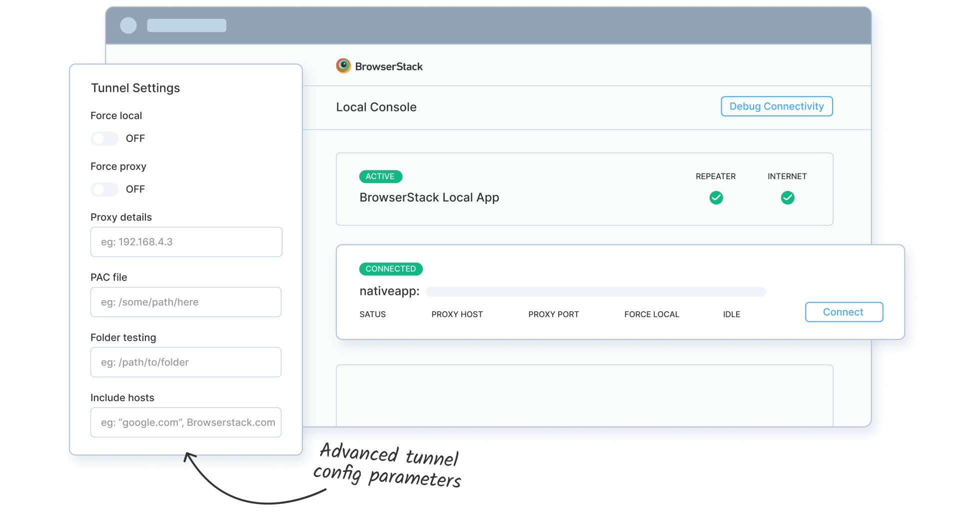The image size is (980, 518).
Task: Click the ACTIVE status badge
Action: pos(381,176)
